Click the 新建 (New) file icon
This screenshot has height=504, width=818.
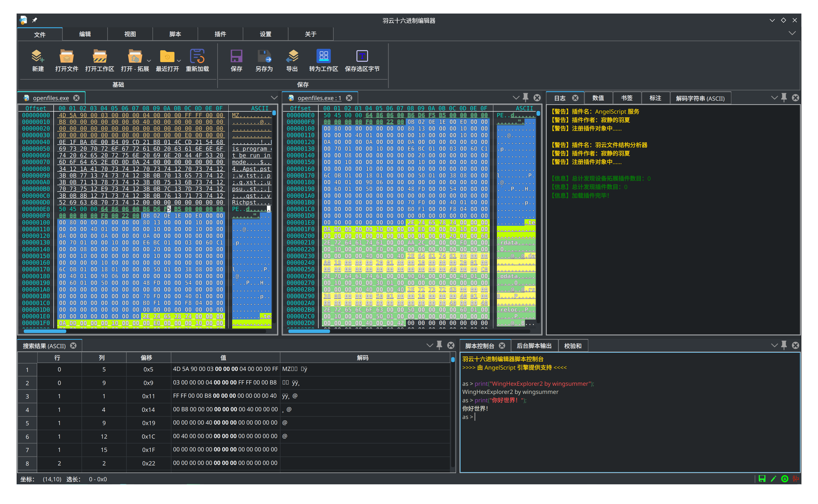click(x=38, y=56)
